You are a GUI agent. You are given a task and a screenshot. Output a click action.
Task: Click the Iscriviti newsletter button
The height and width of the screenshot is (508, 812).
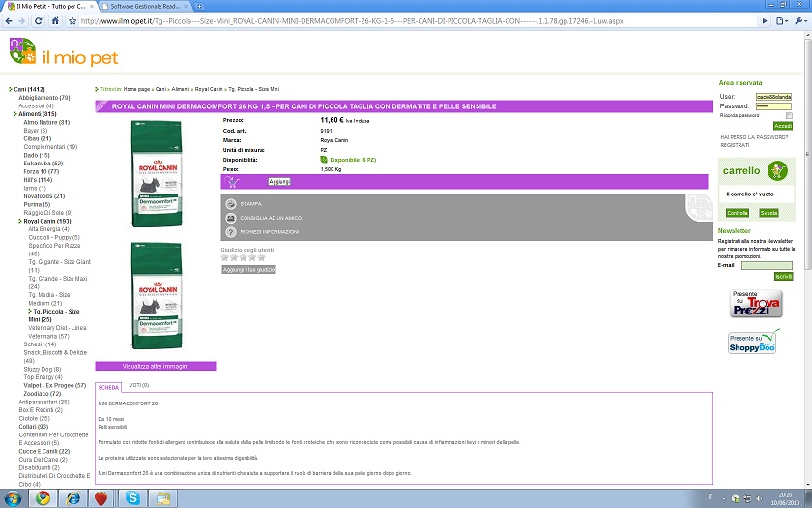pyautogui.click(x=783, y=277)
